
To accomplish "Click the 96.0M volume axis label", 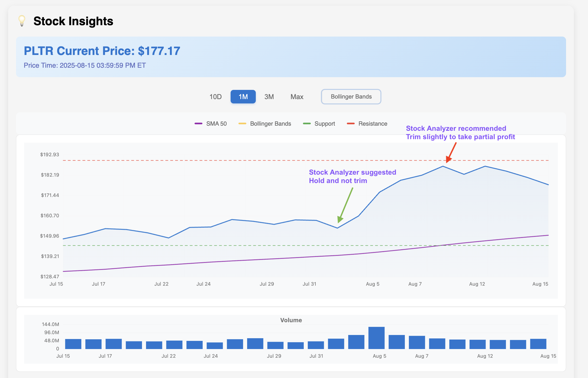I will [52, 332].
